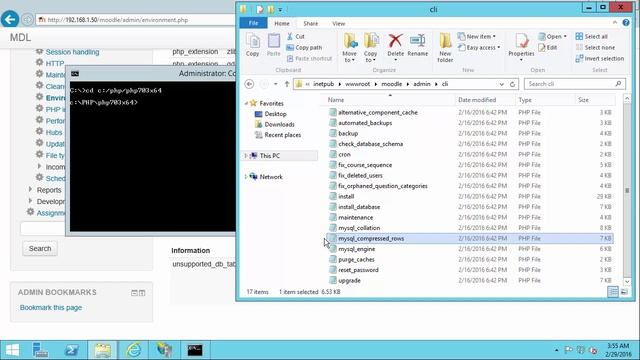Open Command Prompt from taskbar
The image size is (640, 360).
point(195,350)
